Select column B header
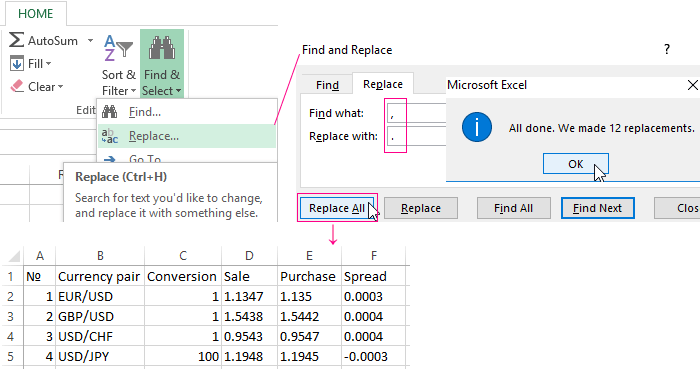 coord(100,256)
